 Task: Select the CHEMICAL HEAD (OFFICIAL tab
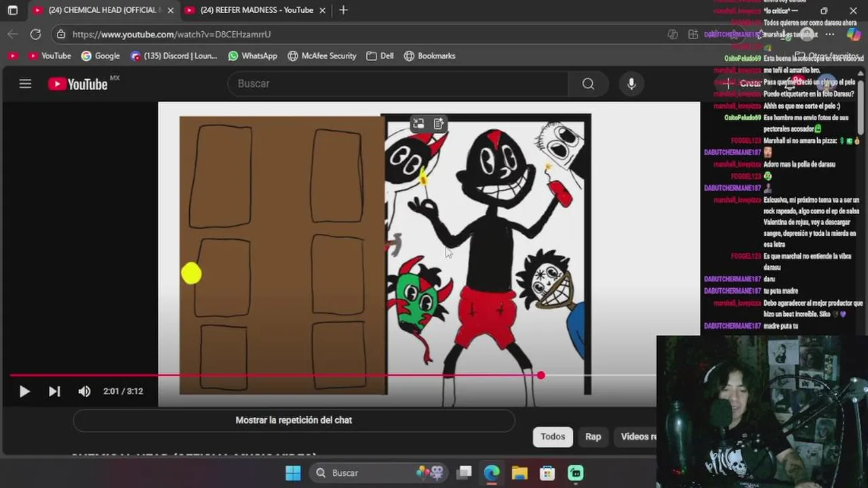103,10
